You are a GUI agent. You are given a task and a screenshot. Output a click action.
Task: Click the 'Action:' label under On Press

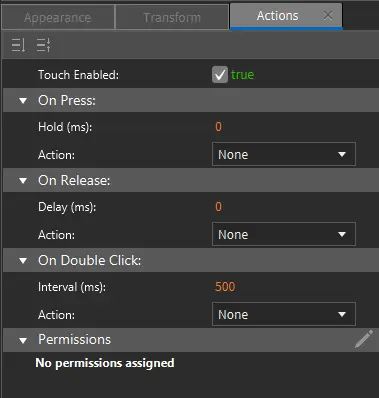click(x=56, y=155)
